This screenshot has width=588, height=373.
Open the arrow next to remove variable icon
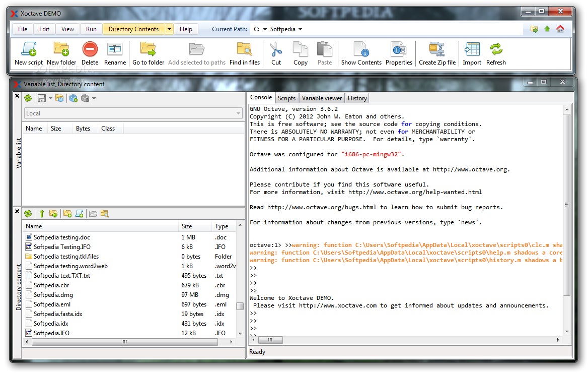click(x=94, y=98)
